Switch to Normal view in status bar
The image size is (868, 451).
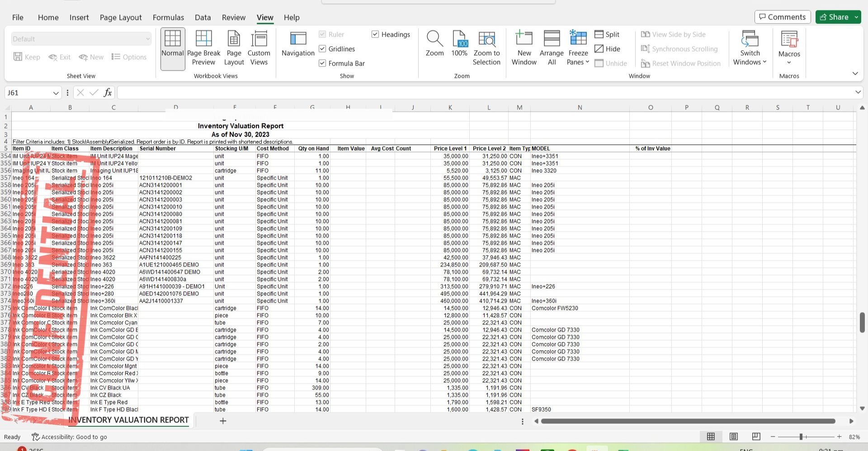711,437
